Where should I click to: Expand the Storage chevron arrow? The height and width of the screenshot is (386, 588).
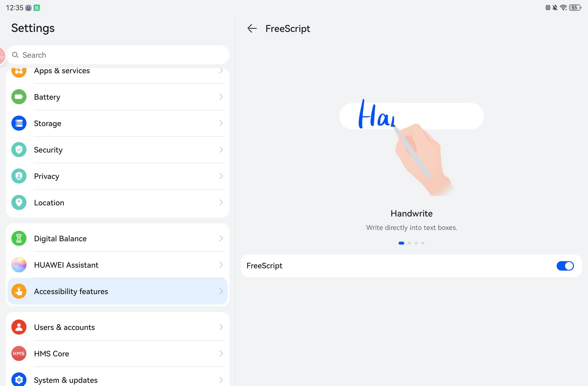point(221,123)
